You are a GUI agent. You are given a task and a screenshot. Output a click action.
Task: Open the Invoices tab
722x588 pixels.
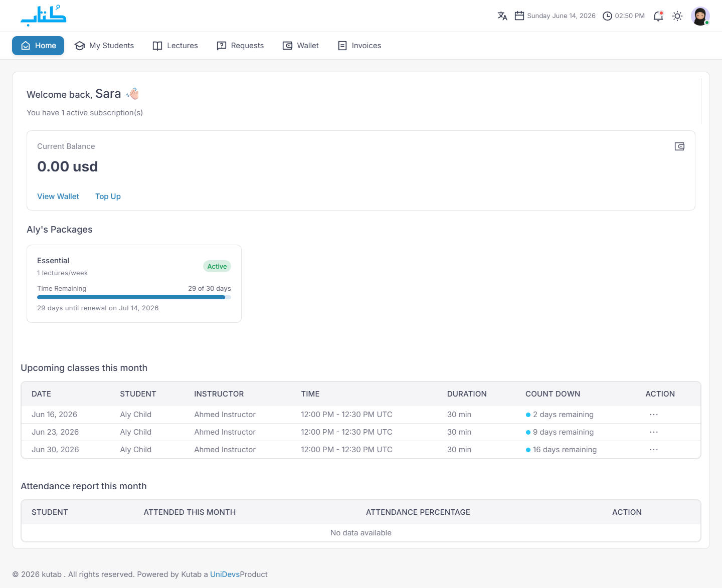pyautogui.click(x=359, y=46)
